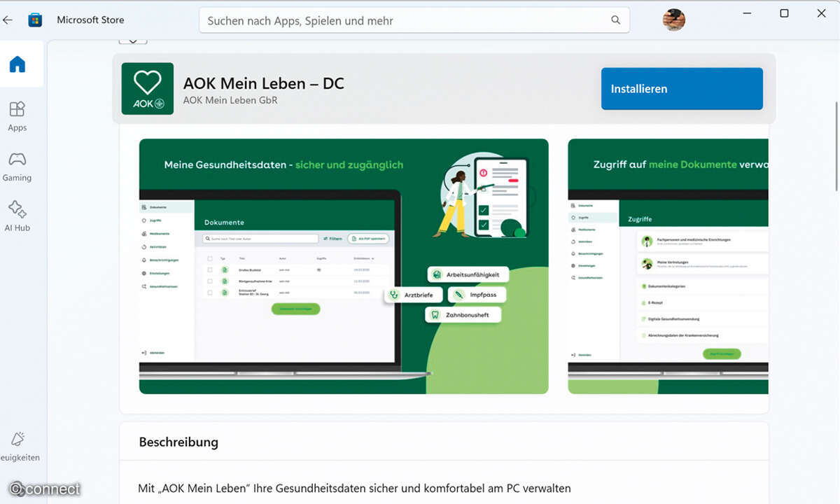Click the Beschreibung heading
This screenshot has width=840, height=504.
178,442
